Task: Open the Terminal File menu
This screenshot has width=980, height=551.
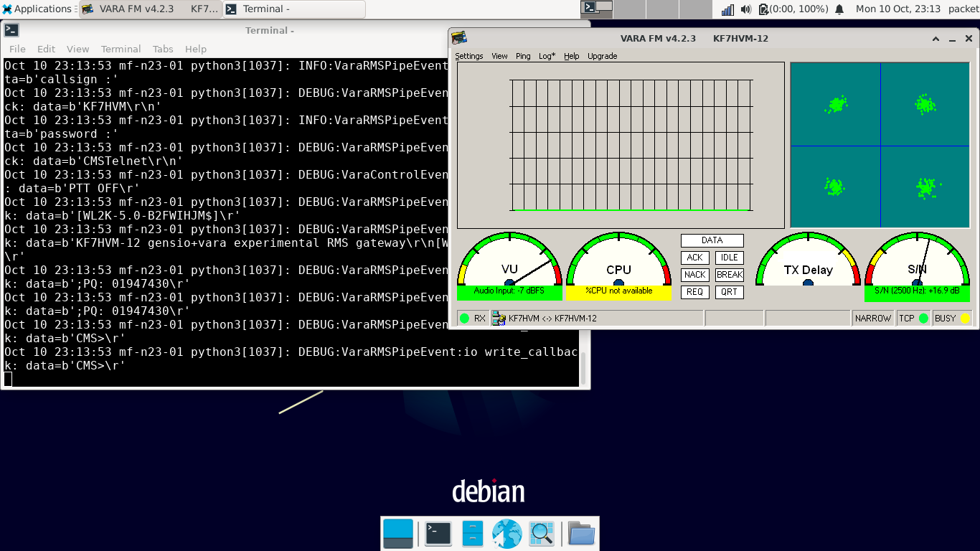Action: (17, 49)
